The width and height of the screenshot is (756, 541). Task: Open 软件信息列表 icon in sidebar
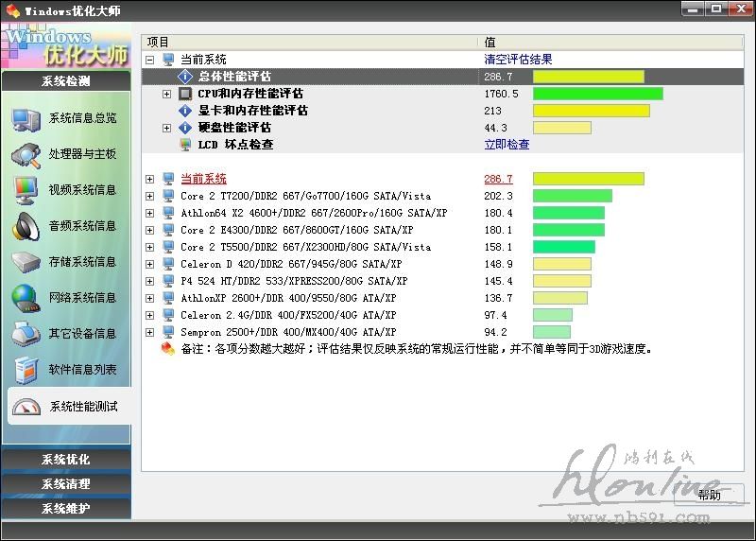(26, 370)
